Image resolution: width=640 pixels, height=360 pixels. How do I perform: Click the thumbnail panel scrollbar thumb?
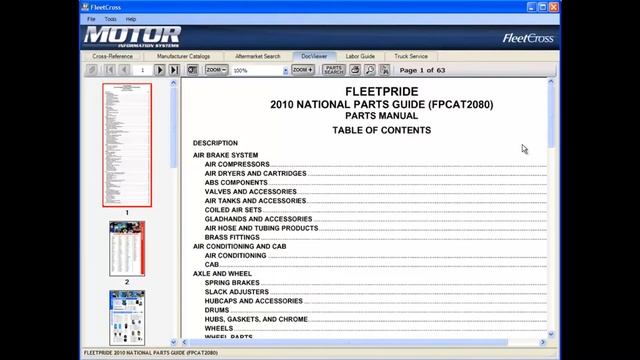coord(173,127)
